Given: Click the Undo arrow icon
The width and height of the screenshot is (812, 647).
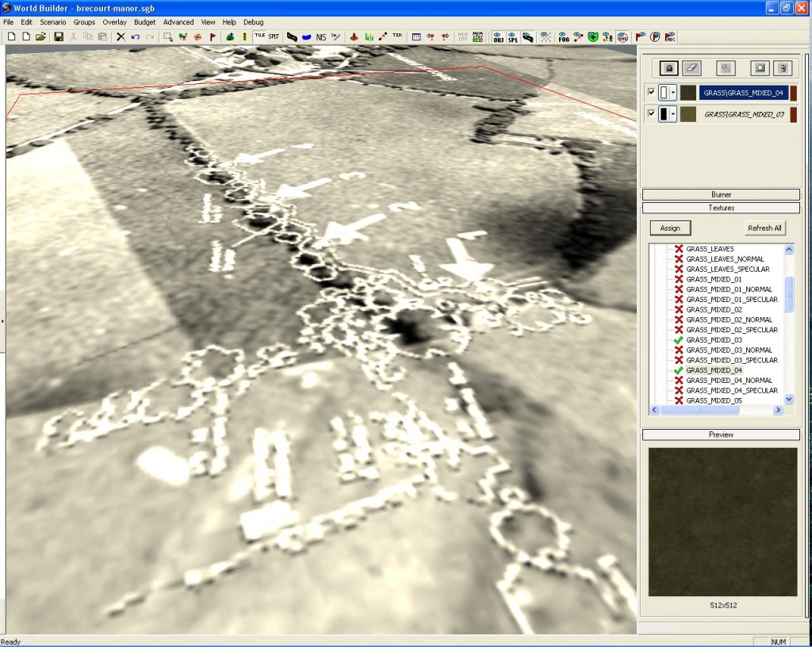Looking at the screenshot, I should tap(136, 36).
